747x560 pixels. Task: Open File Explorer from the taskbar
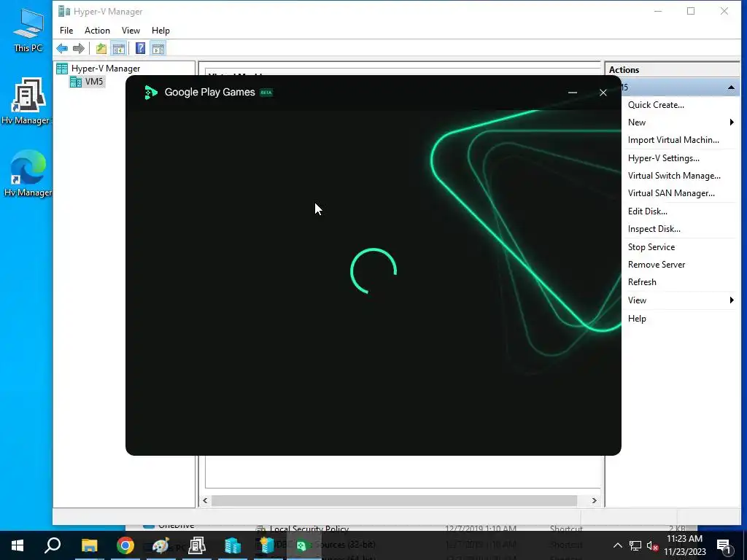89,545
